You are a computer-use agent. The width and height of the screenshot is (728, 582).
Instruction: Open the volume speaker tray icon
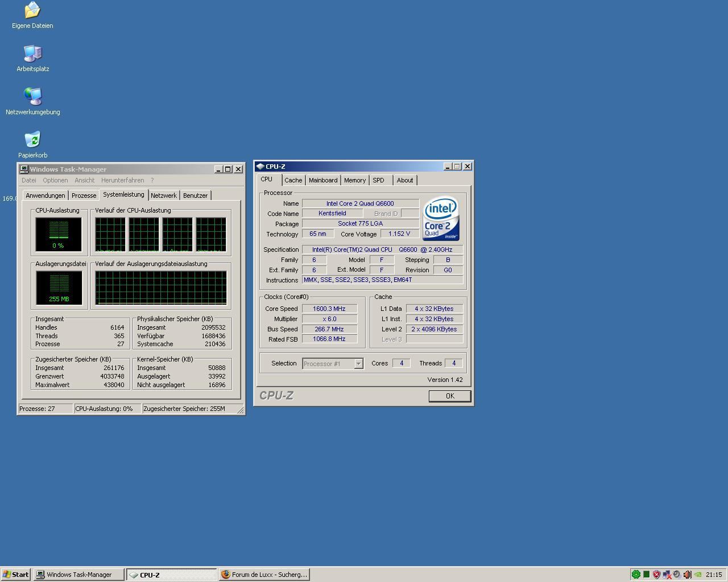point(687,575)
